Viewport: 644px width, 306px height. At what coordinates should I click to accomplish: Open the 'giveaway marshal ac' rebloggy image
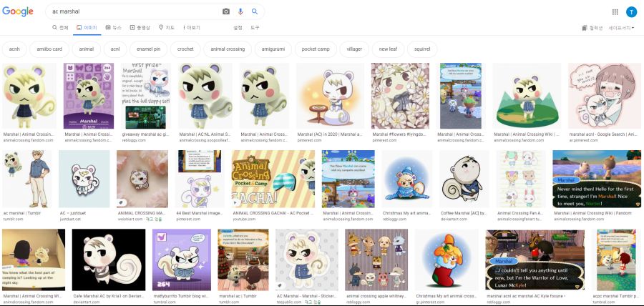pyautogui.click(x=146, y=96)
